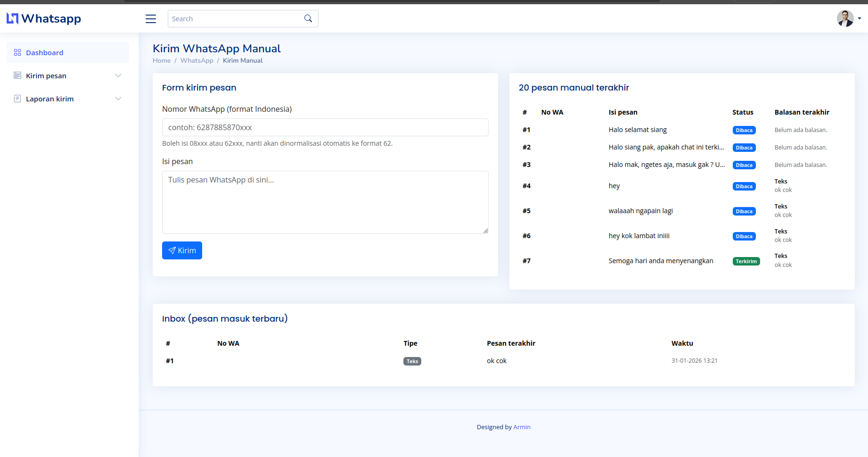Focus the top Search field
Viewport: 868px width, 457px height.
(236, 19)
